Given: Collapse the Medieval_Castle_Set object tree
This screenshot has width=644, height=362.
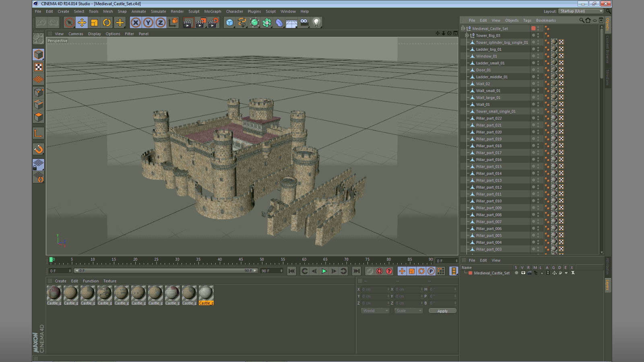Looking at the screenshot, I should [x=463, y=29].
